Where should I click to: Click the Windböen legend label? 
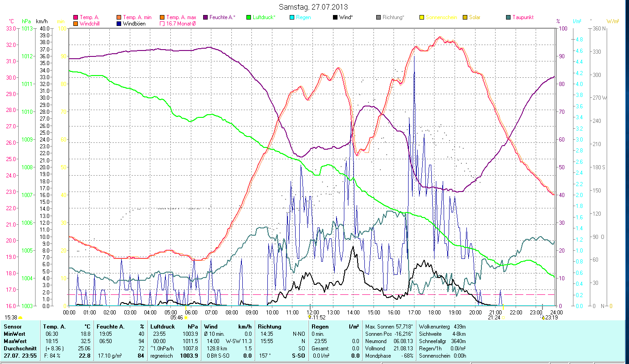[134, 23]
